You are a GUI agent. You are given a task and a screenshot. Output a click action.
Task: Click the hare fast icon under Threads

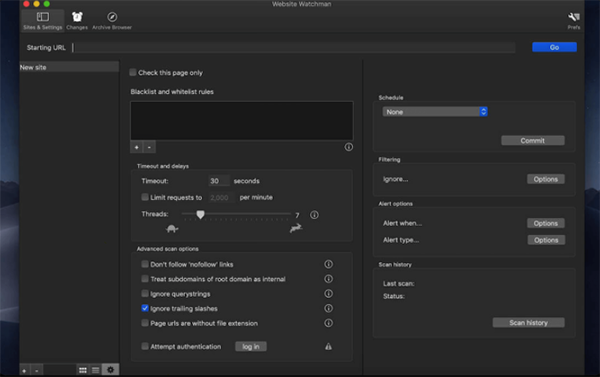click(x=296, y=228)
